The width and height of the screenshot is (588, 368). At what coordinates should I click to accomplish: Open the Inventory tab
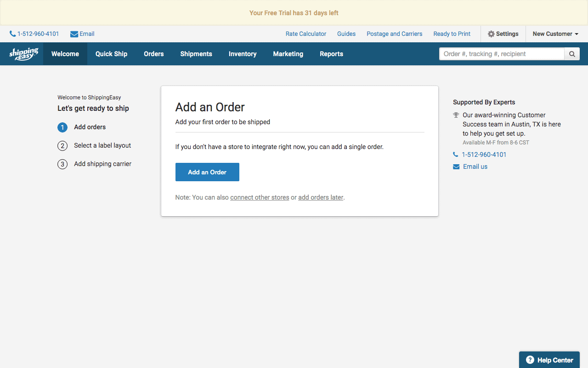click(x=243, y=54)
